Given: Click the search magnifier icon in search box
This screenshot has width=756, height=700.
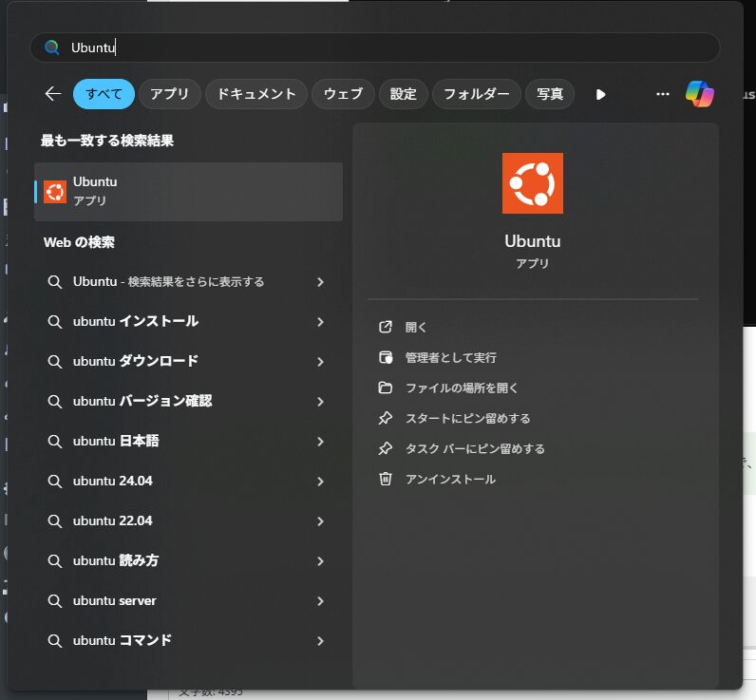Looking at the screenshot, I should point(51,47).
